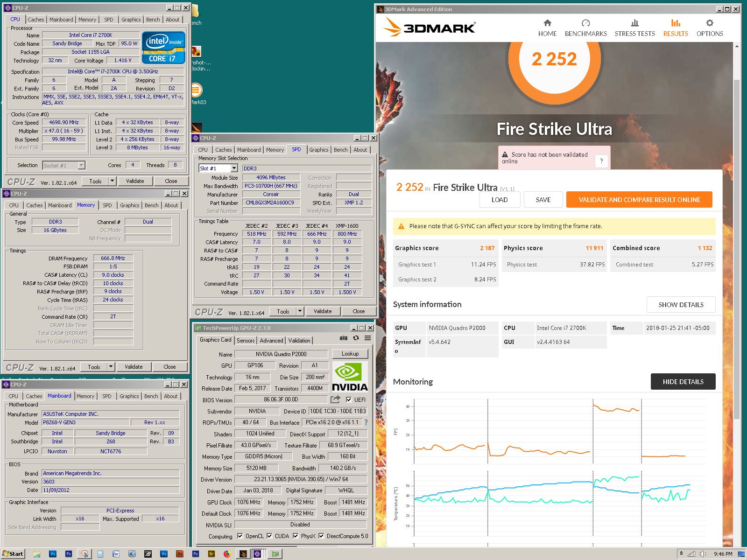This screenshot has height=560, width=747.
Task: Open Bench tab in CPU-Z SPD window
Action: pyautogui.click(x=340, y=150)
